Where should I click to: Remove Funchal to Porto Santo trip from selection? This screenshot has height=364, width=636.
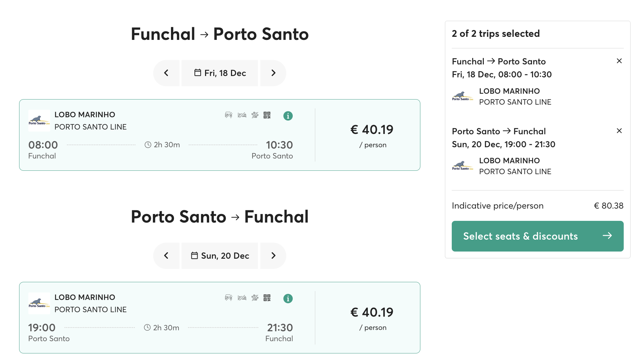619,61
